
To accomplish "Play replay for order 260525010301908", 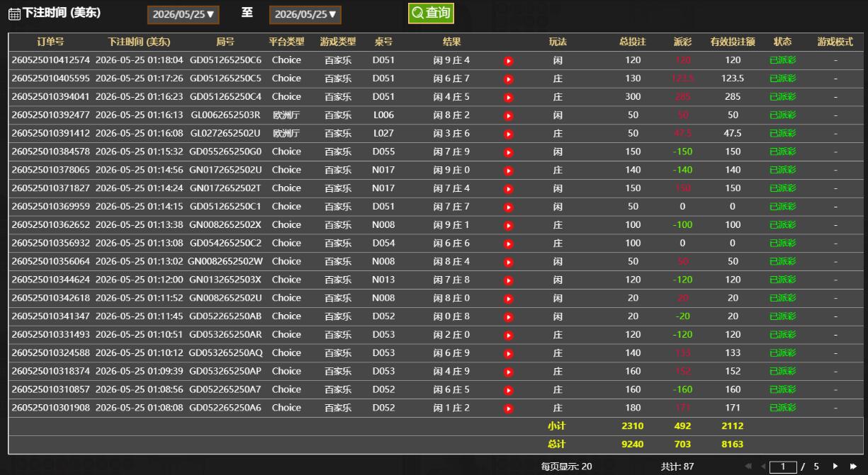I will pos(508,409).
